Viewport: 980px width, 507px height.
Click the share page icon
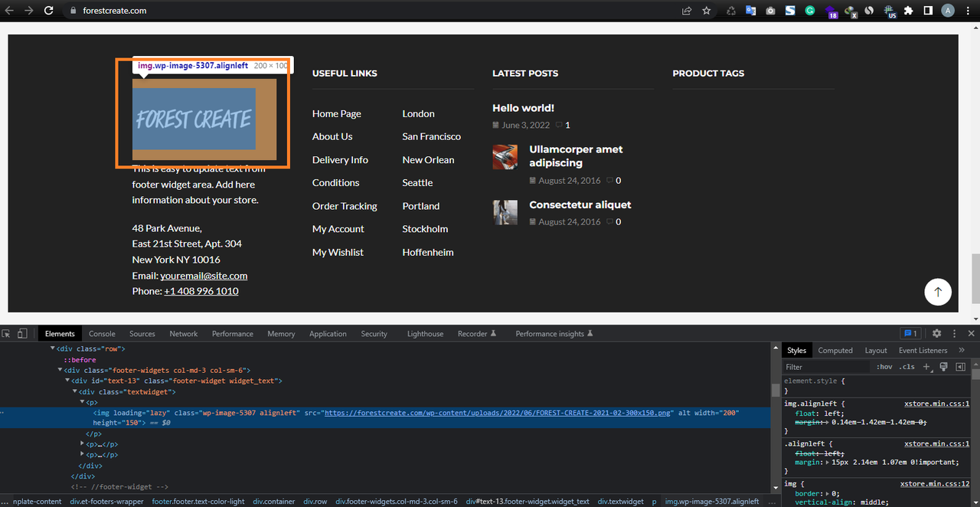point(688,11)
